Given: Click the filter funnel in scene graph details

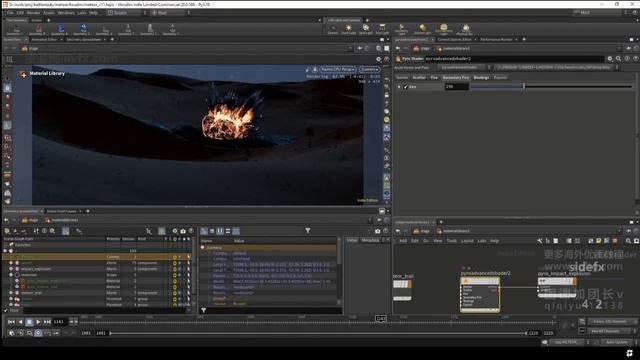Looking at the screenshot, I should click(308, 231).
